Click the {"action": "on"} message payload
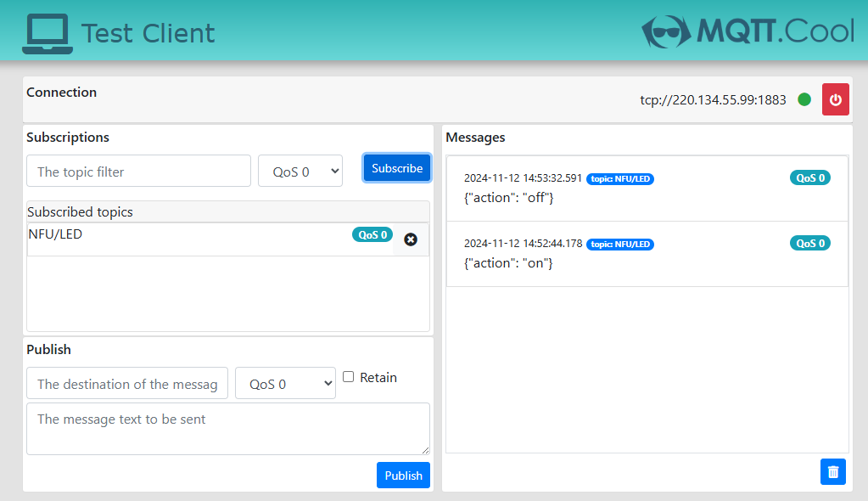This screenshot has height=501, width=868. point(509,263)
